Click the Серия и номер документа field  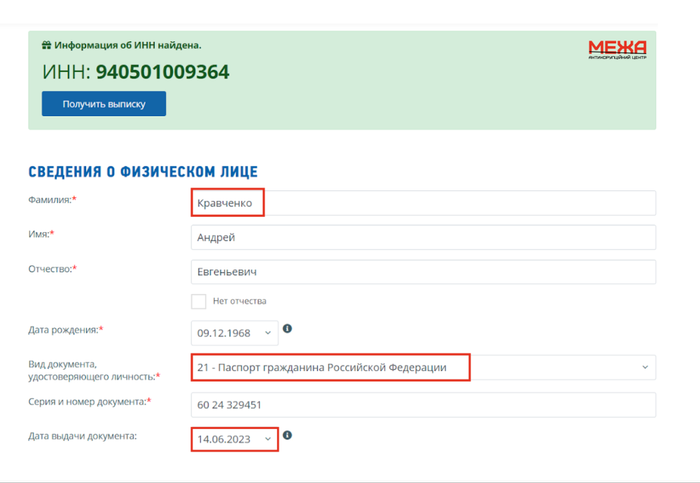[422, 404]
